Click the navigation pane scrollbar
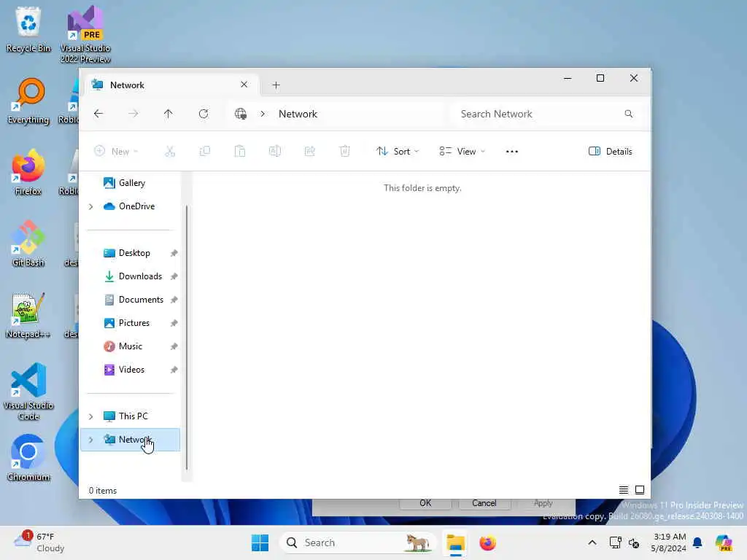 click(x=186, y=337)
